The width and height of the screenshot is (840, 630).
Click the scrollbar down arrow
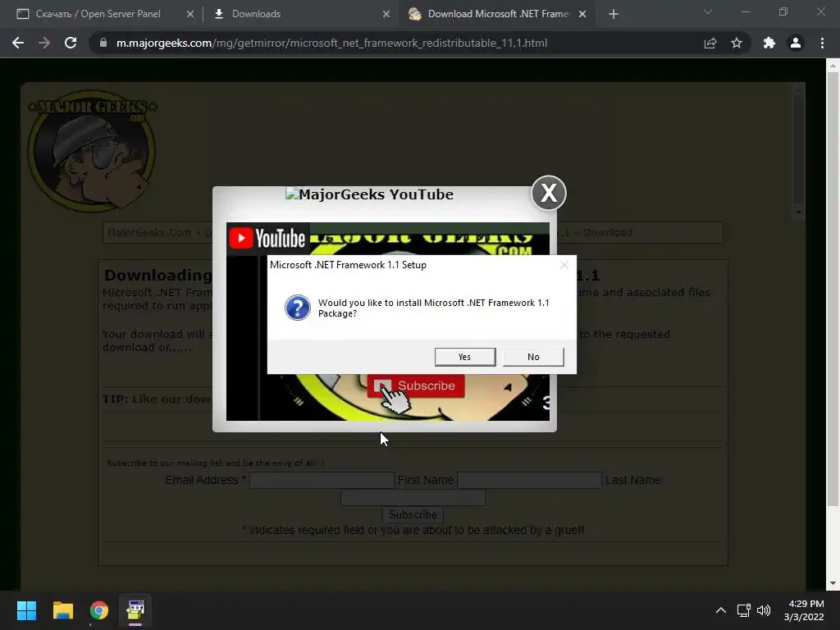click(x=833, y=583)
